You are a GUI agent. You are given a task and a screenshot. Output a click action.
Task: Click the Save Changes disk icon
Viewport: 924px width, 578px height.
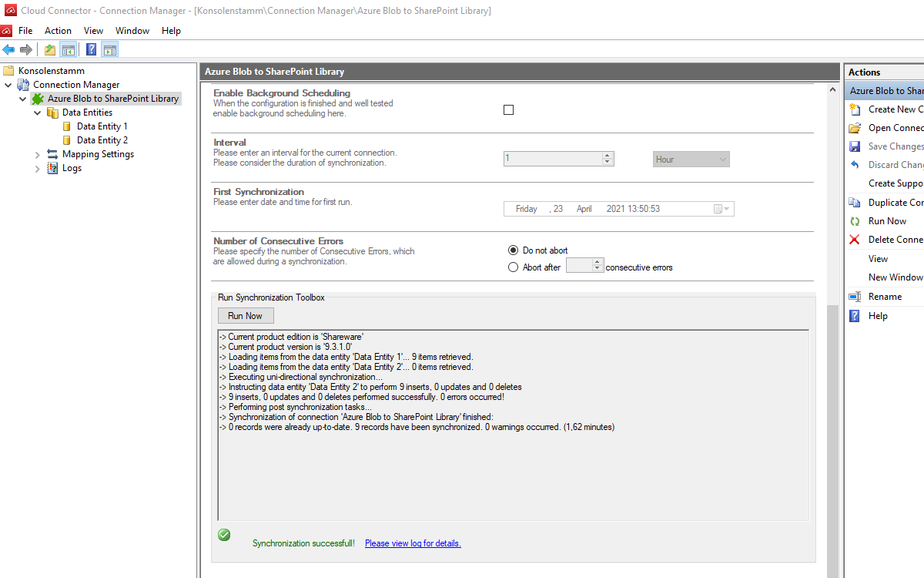point(855,146)
